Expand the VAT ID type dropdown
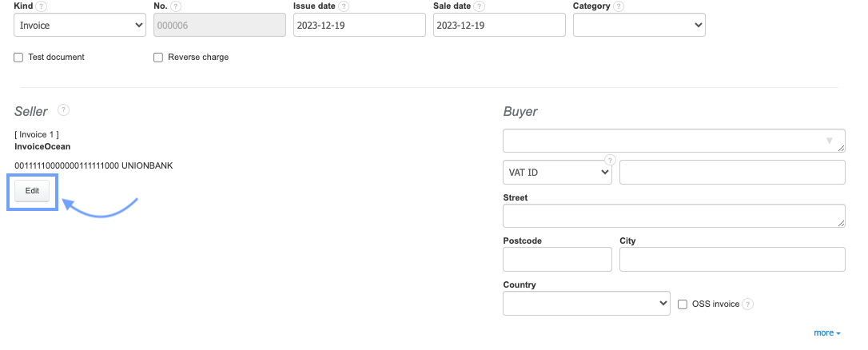Viewport: 868px width, 350px height. 557,172
